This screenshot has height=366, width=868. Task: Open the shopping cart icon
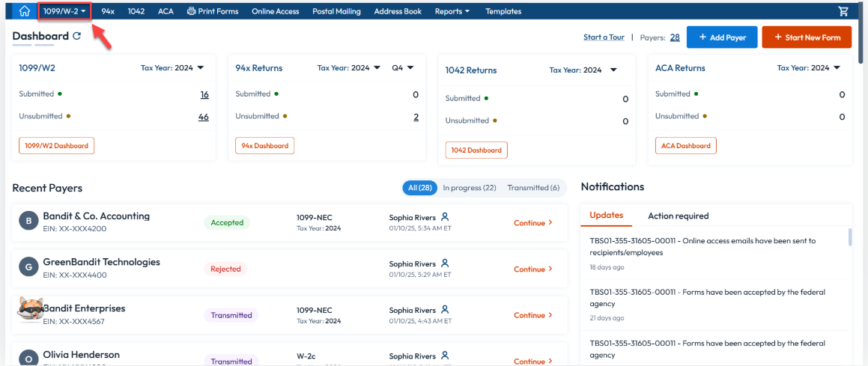point(843,11)
